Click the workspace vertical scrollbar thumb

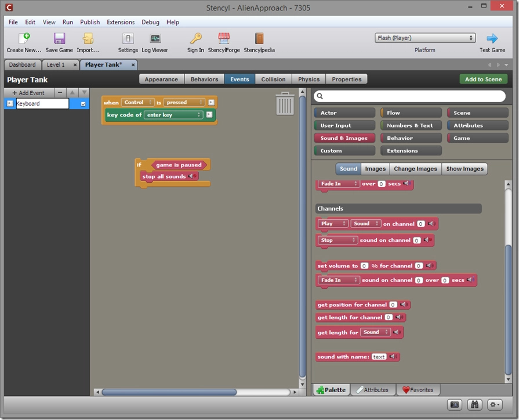[302, 237]
